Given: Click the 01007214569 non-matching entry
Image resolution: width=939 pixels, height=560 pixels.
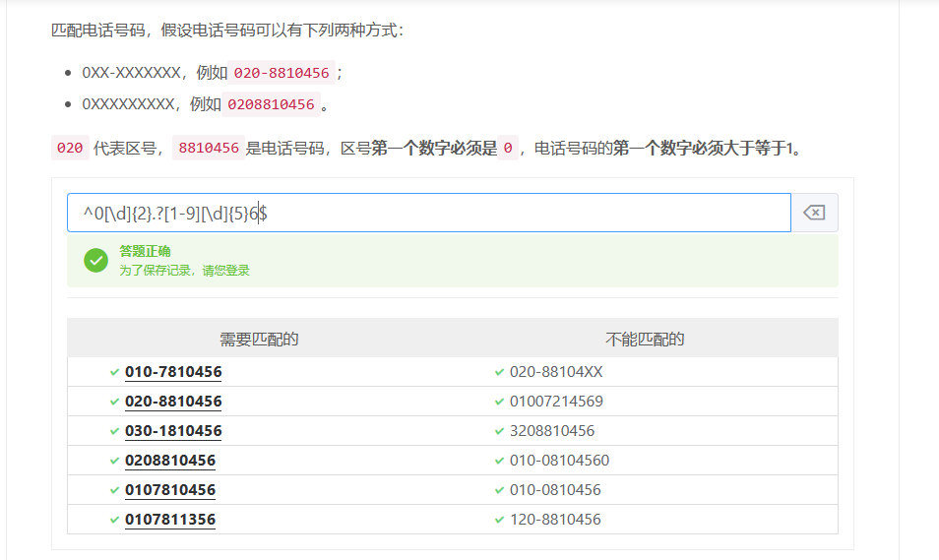Looking at the screenshot, I should pos(556,402).
